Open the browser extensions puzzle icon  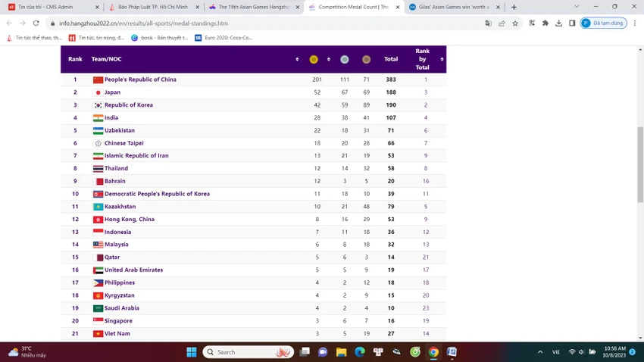[545, 23]
